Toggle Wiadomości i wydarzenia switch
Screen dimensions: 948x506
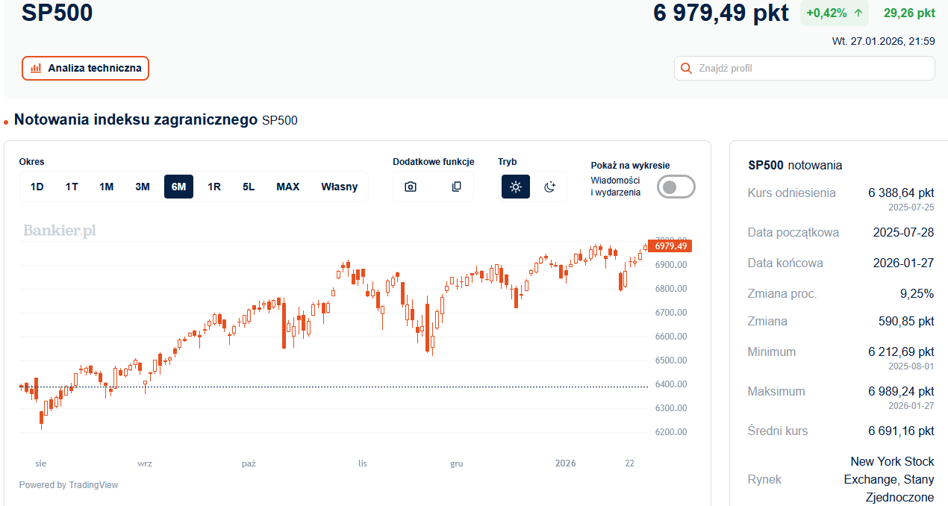tap(676, 187)
